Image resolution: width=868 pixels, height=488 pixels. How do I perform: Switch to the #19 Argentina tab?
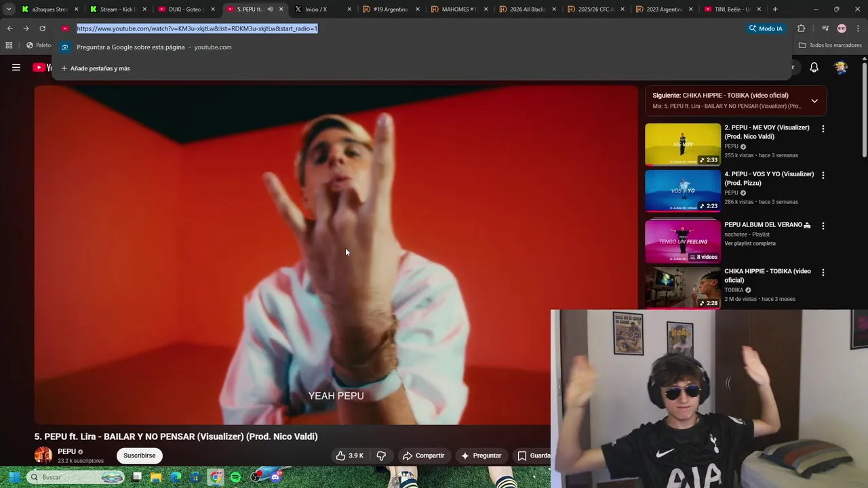391,9
